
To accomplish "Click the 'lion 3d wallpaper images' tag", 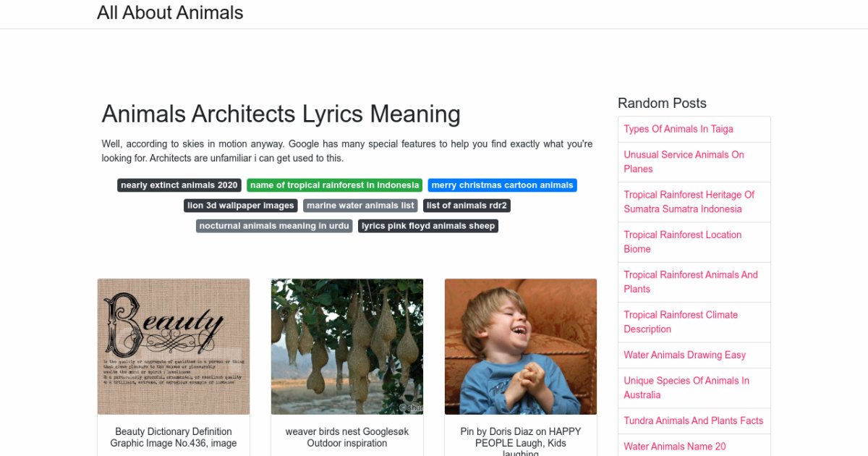I will click(241, 206).
